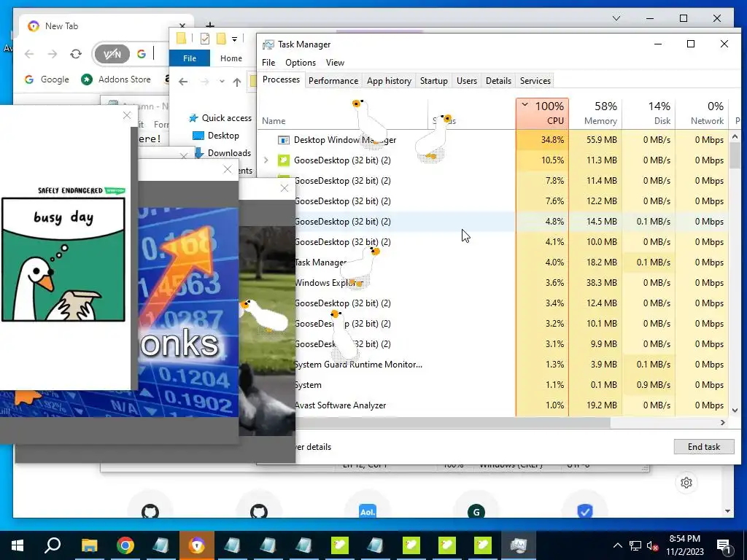This screenshot has height=560, width=747.
Task: Click the browser Forward arrow
Action: tap(53, 54)
